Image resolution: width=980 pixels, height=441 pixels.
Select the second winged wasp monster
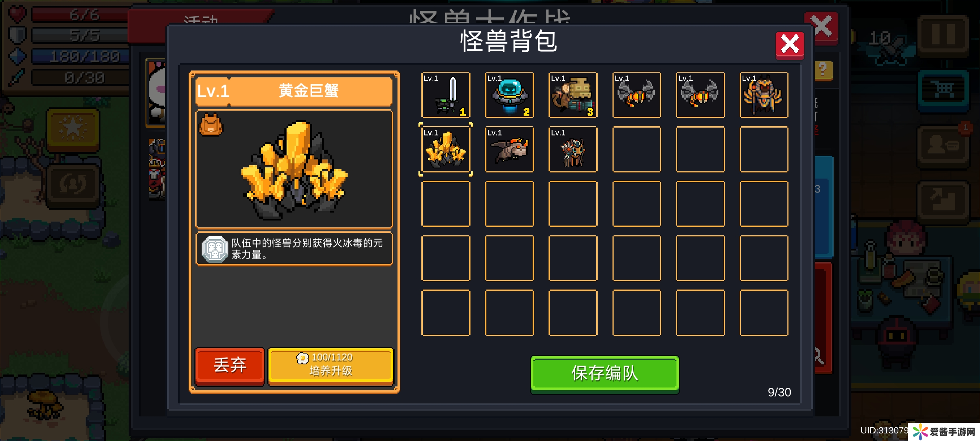coord(700,95)
